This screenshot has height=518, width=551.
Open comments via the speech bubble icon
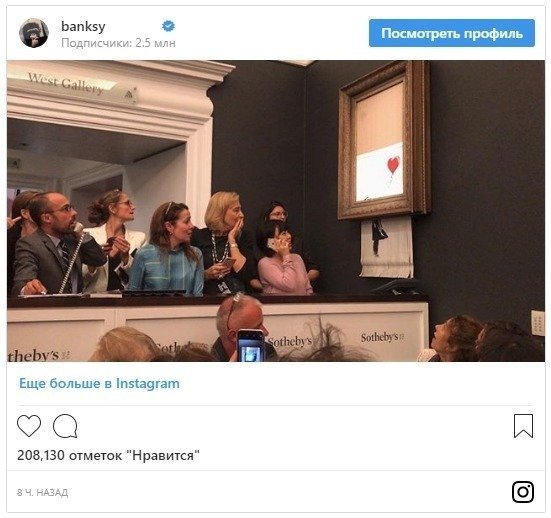pos(65,426)
